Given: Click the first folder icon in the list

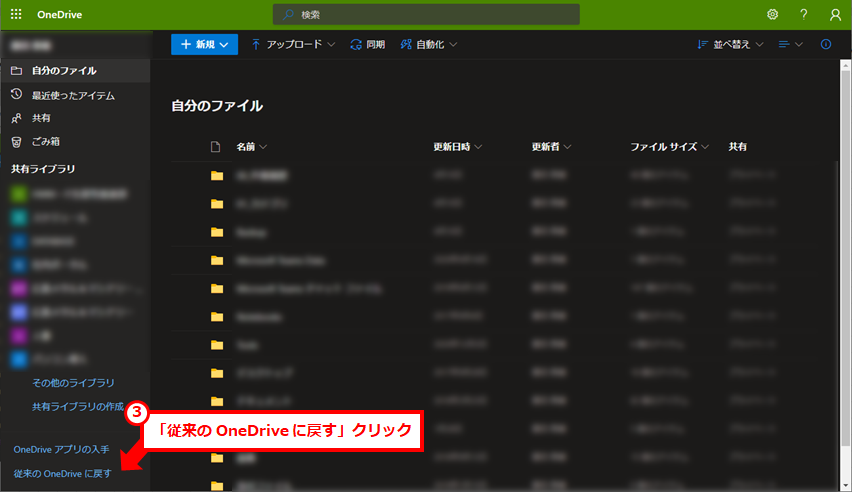Looking at the screenshot, I should click(217, 176).
